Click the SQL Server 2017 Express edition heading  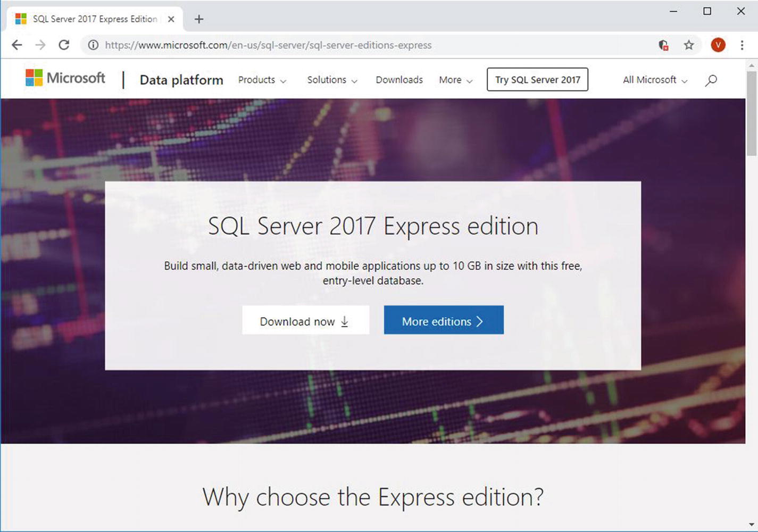tap(373, 227)
